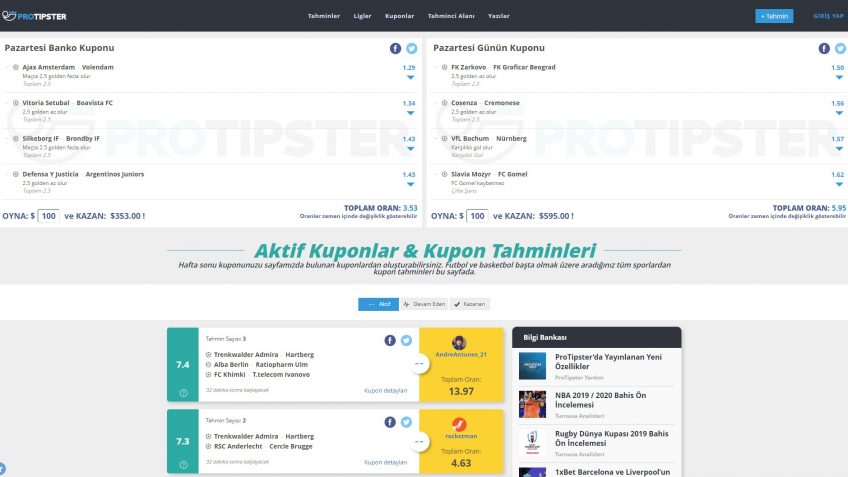This screenshot has width=848, height=477.
Task: Share Pazartesi Banko Kuponu on Twitter
Action: pyautogui.click(x=412, y=48)
